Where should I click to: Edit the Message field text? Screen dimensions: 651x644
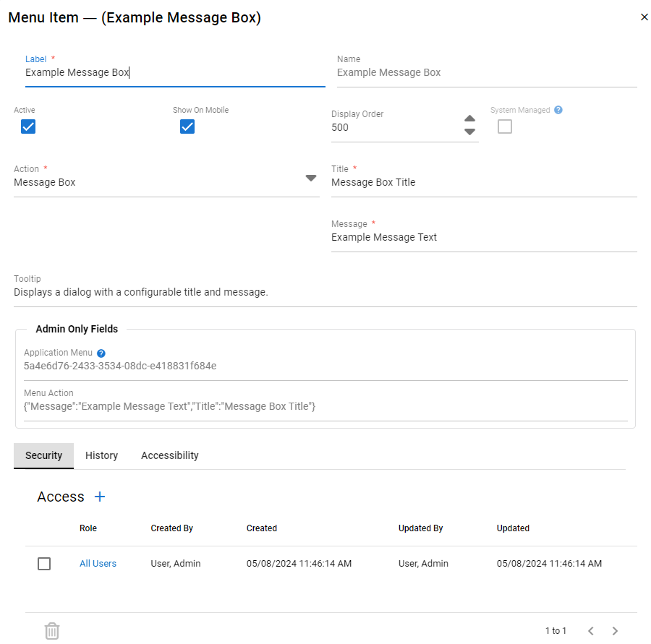pos(484,237)
